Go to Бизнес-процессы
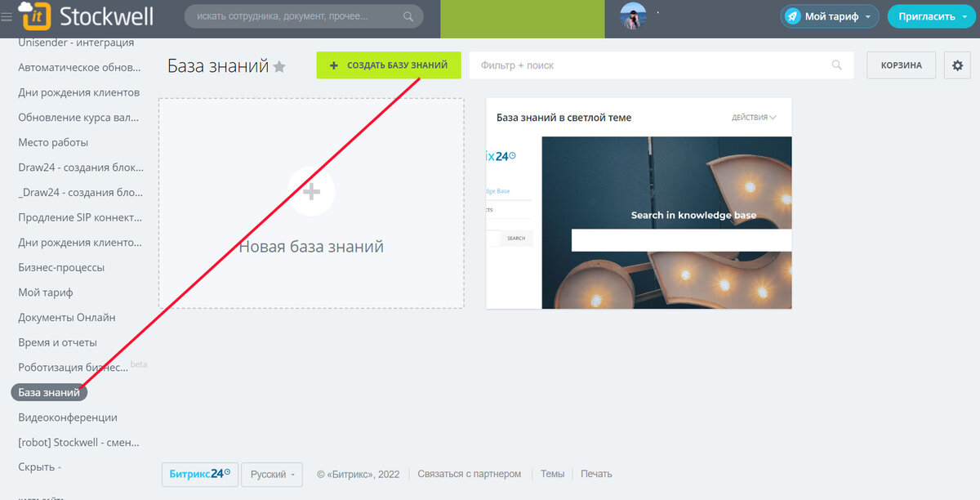 click(x=61, y=267)
